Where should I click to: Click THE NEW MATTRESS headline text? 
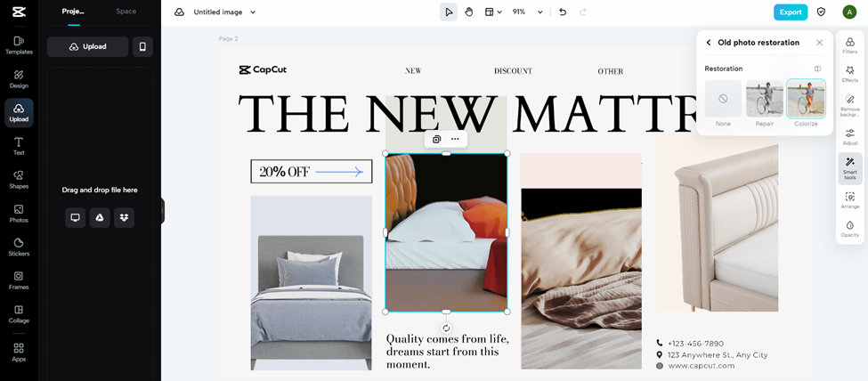pyautogui.click(x=467, y=114)
